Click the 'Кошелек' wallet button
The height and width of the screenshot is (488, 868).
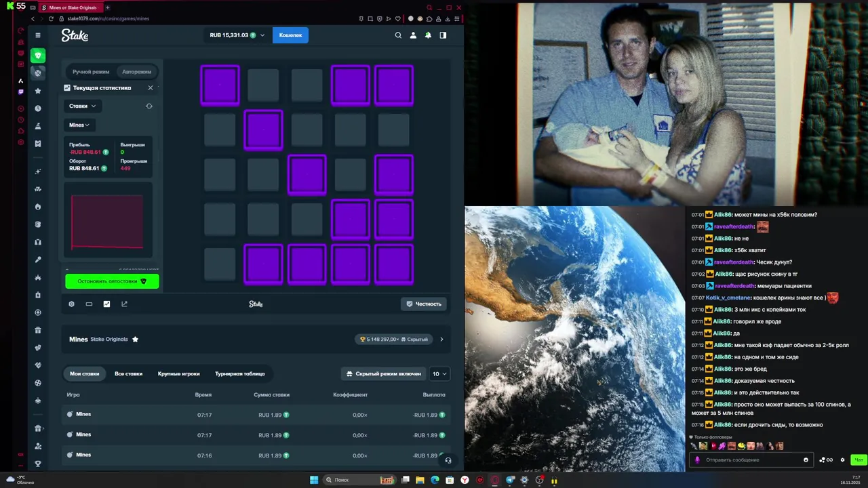(x=290, y=35)
